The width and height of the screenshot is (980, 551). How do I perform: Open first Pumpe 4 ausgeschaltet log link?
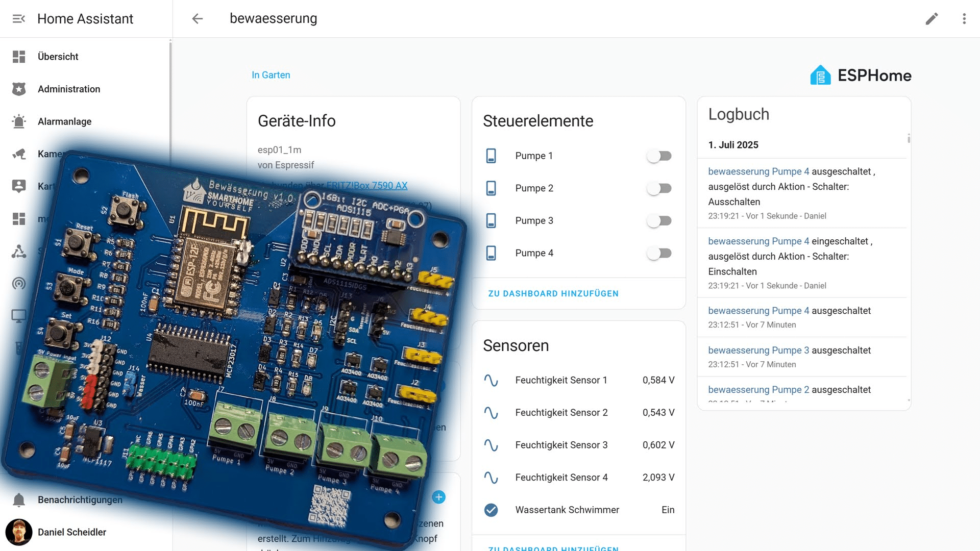coord(758,171)
